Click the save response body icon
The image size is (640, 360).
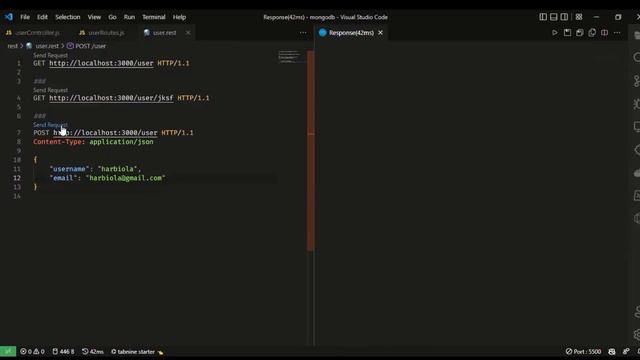pos(580,33)
